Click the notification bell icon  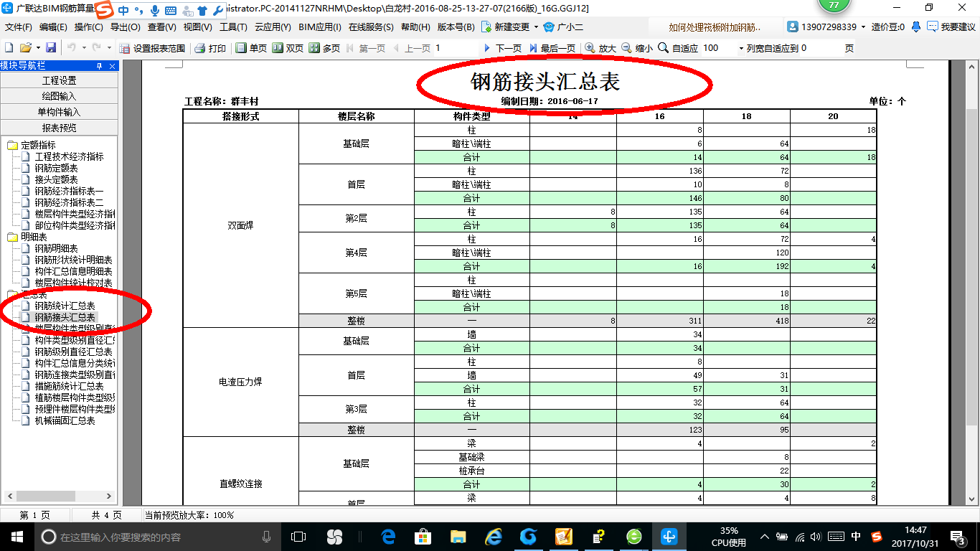click(916, 27)
